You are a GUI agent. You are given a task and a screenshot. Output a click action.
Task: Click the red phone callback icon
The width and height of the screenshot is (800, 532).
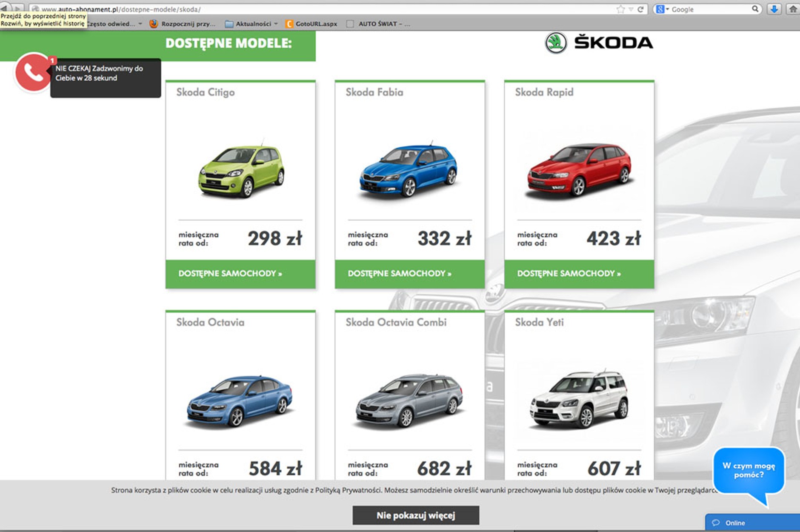click(33, 72)
